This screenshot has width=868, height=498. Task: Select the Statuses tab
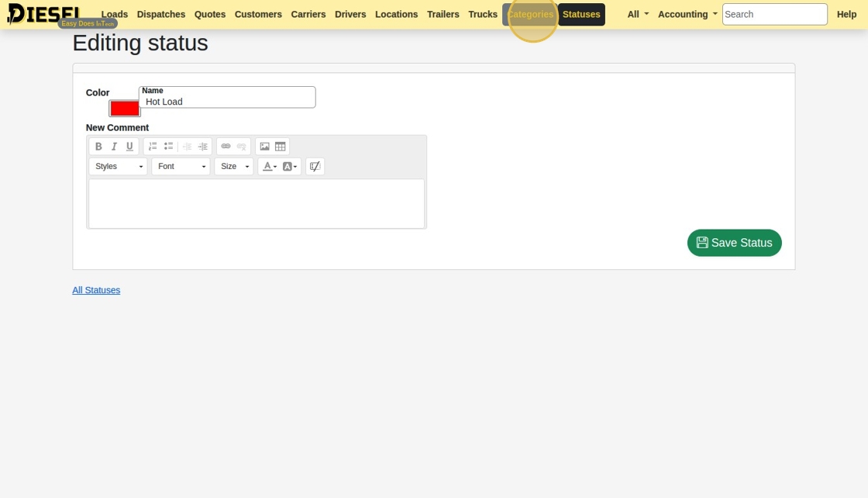[581, 15]
